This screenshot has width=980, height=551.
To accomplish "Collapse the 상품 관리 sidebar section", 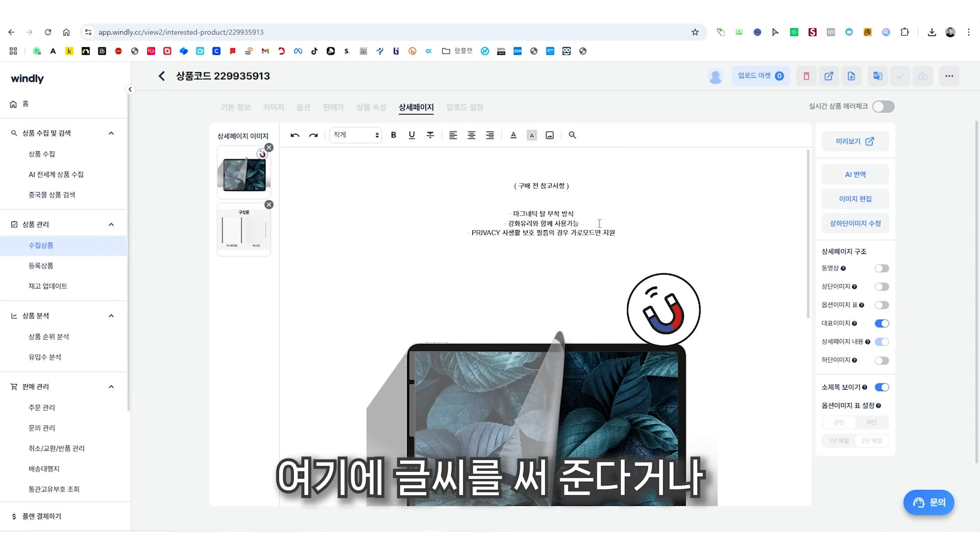I will pyautogui.click(x=111, y=224).
